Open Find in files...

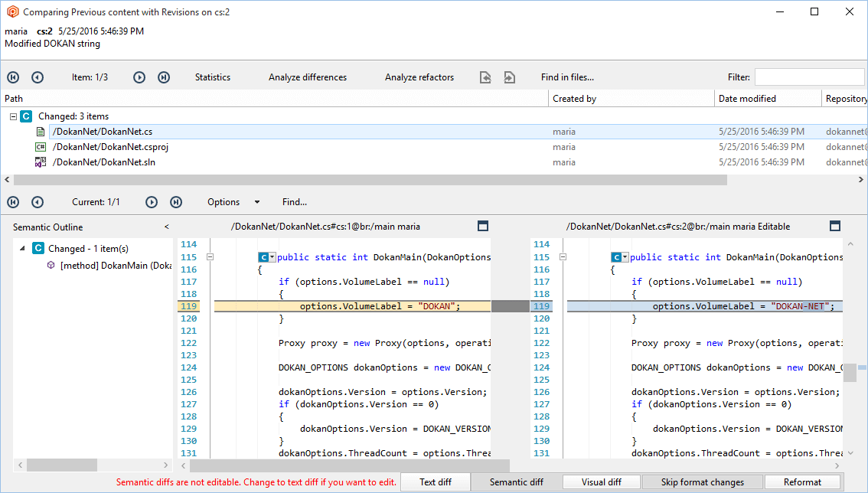pos(567,77)
